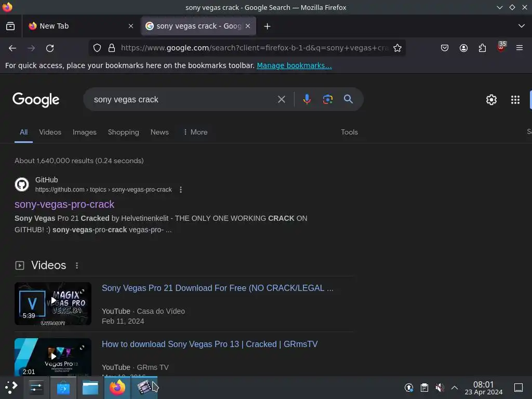This screenshot has height=399, width=532.
Task: Open the tracking protection shield icon
Action: tap(97, 48)
